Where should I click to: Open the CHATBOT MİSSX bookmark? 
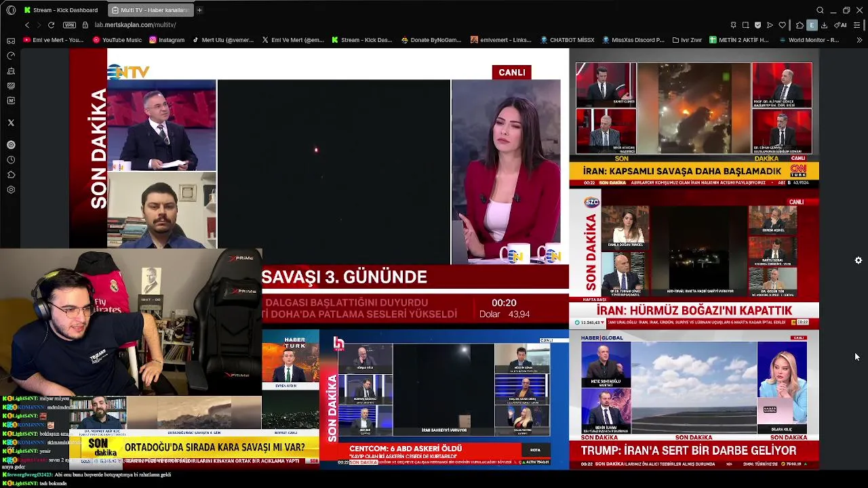click(x=567, y=40)
